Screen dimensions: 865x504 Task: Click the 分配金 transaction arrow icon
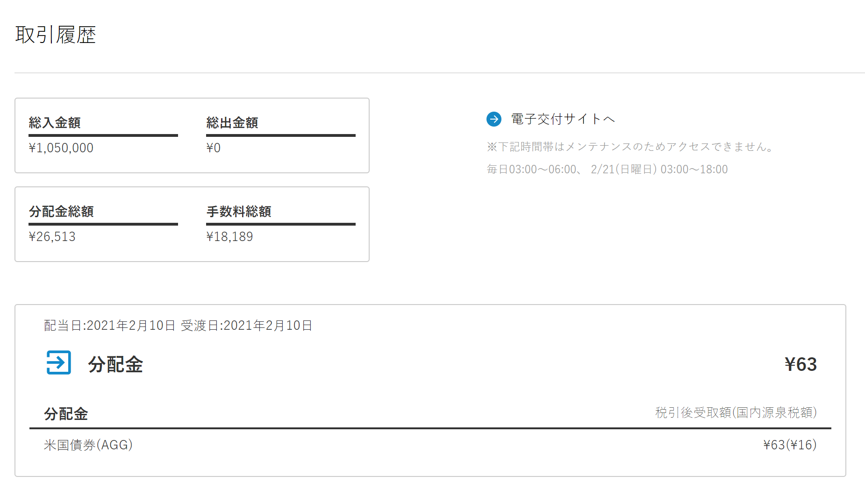click(59, 362)
